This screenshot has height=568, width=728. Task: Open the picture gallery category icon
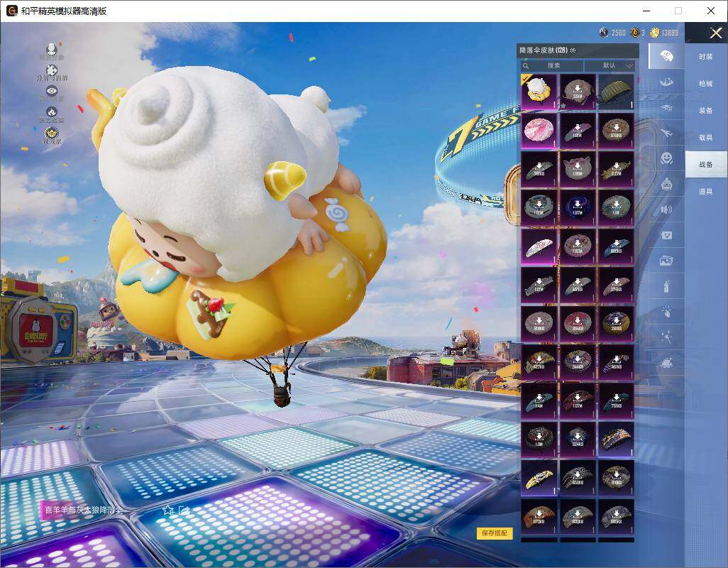[x=666, y=261]
